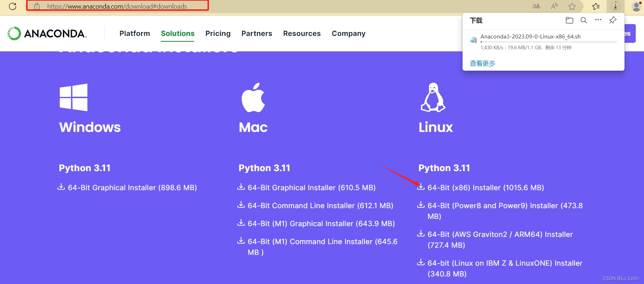Click the Windows logo icon
The width and height of the screenshot is (644, 284).
point(74,97)
